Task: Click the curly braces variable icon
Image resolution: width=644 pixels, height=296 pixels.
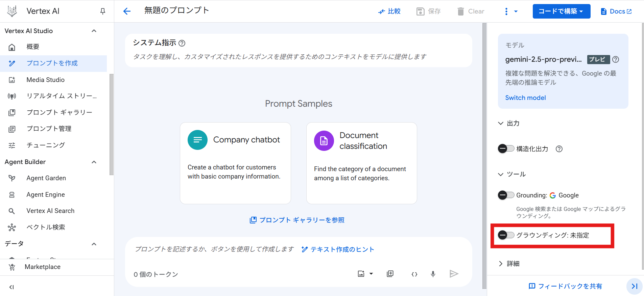Action: click(x=414, y=274)
